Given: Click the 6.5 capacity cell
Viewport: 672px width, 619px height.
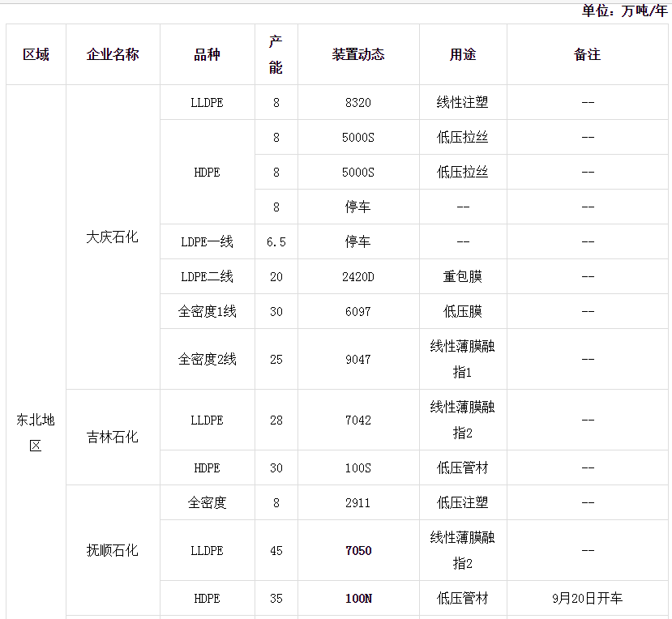Looking at the screenshot, I should pyautogui.click(x=276, y=241).
